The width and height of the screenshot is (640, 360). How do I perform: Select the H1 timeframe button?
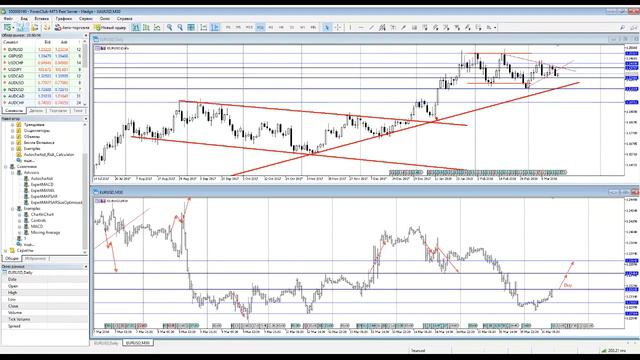pyautogui.click(x=271, y=27)
